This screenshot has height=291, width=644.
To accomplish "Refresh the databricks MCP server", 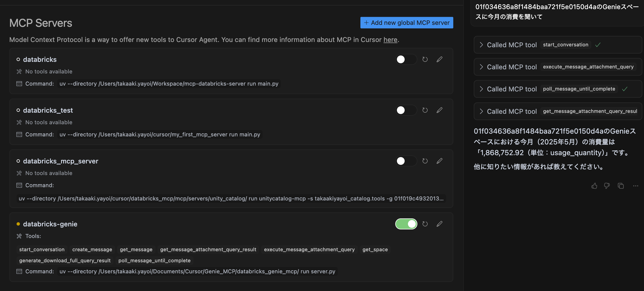I will (425, 59).
